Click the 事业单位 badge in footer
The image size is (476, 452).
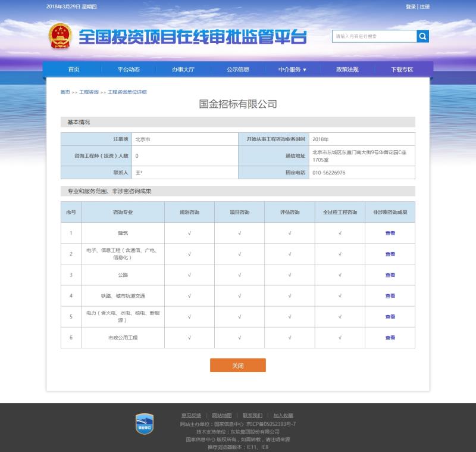[x=145, y=423]
